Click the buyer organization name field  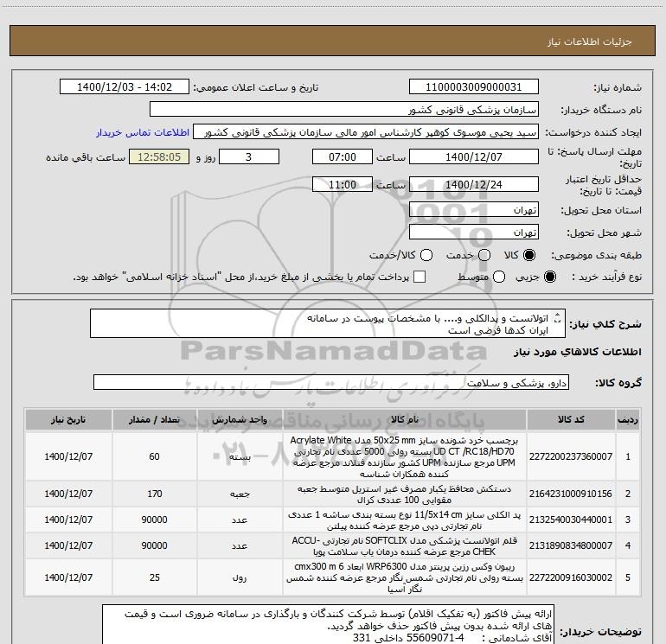pos(344,110)
